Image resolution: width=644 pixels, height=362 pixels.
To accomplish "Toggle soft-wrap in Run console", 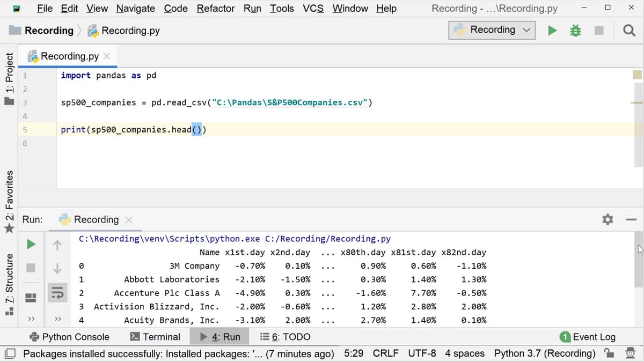I will coord(57,293).
